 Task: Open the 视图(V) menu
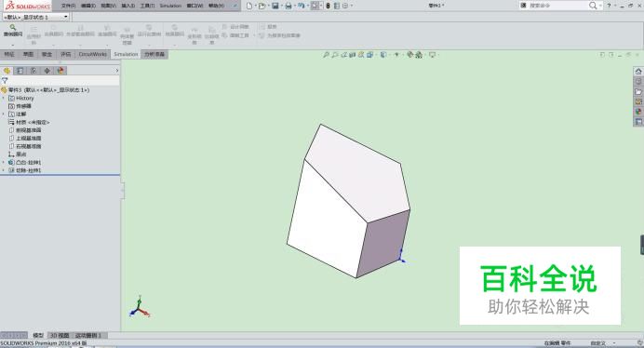click(109, 6)
